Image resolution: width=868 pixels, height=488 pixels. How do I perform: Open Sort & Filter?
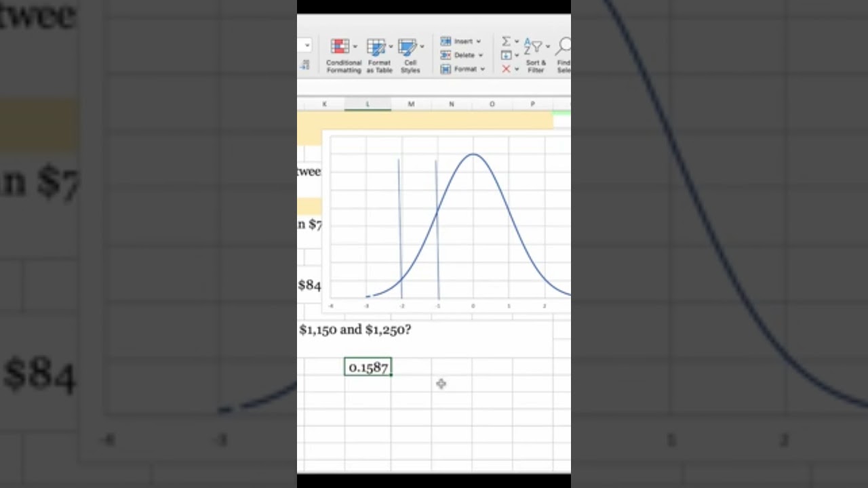click(x=536, y=56)
